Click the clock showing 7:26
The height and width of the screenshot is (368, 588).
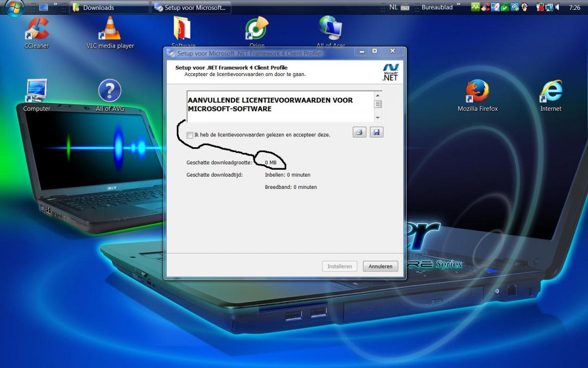[575, 8]
